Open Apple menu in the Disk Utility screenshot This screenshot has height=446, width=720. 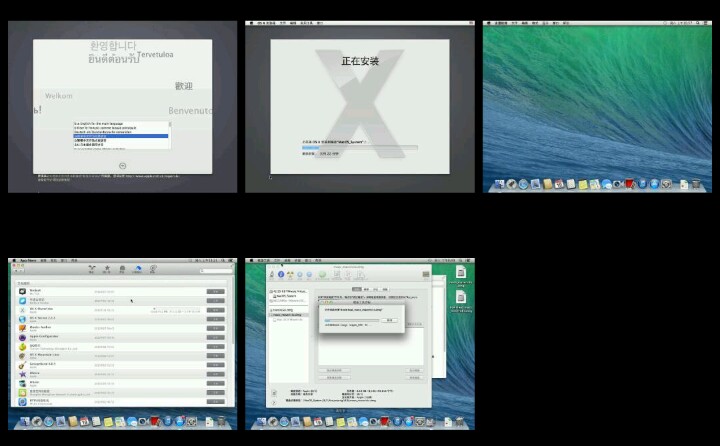pos(251,260)
